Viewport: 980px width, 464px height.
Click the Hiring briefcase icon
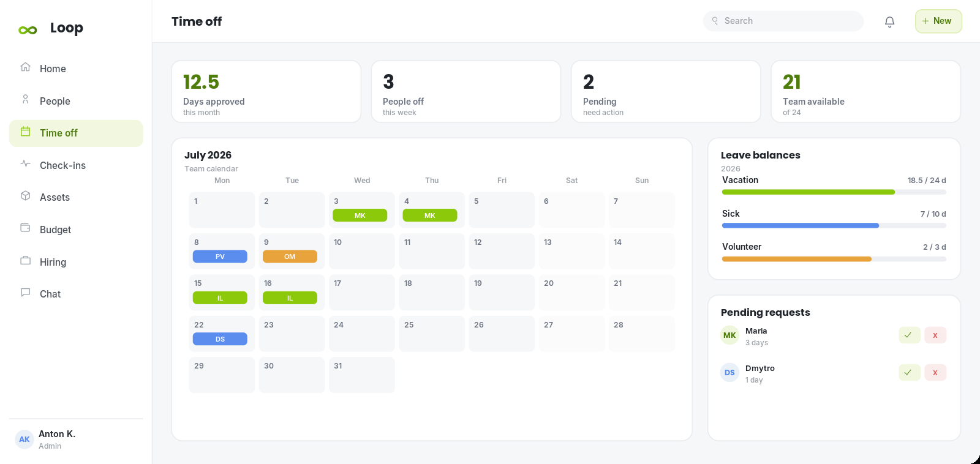25,260
